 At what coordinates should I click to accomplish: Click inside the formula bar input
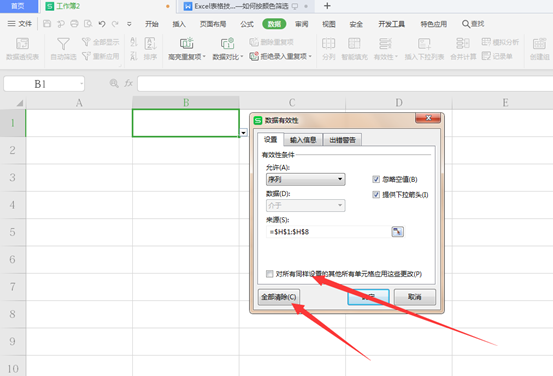345,84
